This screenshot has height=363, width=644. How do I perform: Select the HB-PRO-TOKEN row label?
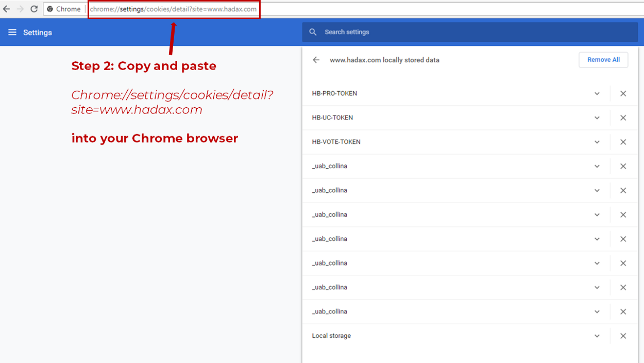pyautogui.click(x=334, y=93)
